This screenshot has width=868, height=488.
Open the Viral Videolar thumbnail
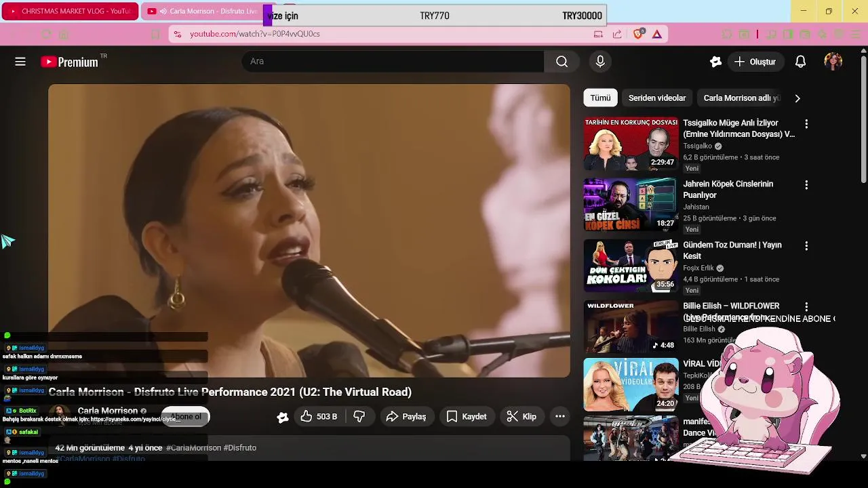(631, 384)
